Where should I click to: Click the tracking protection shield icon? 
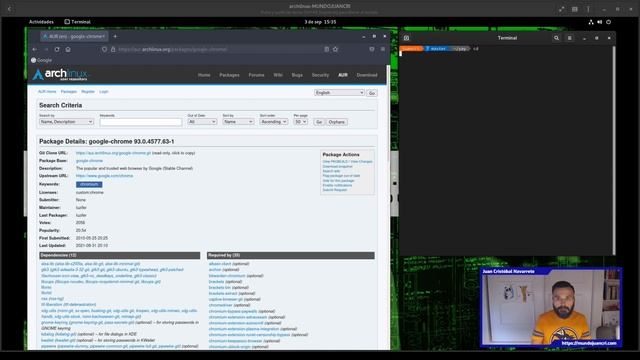point(104,49)
